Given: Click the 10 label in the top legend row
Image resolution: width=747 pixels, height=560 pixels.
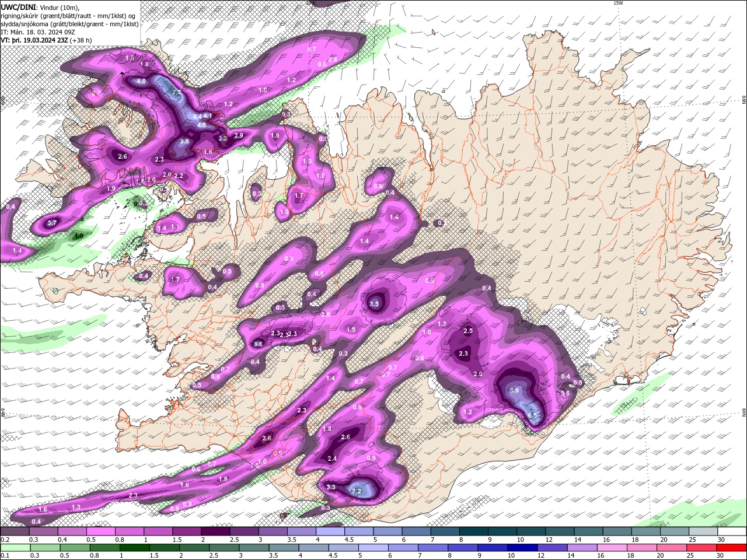Looking at the screenshot, I should point(519,540).
